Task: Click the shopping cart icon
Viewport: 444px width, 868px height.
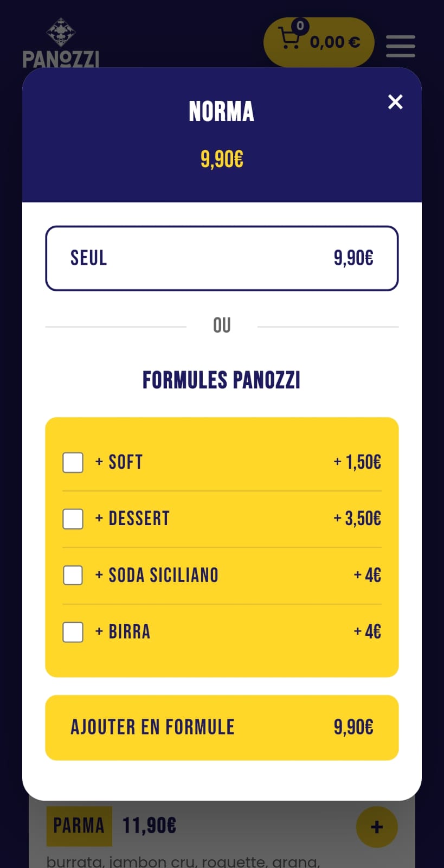Action: (x=288, y=39)
